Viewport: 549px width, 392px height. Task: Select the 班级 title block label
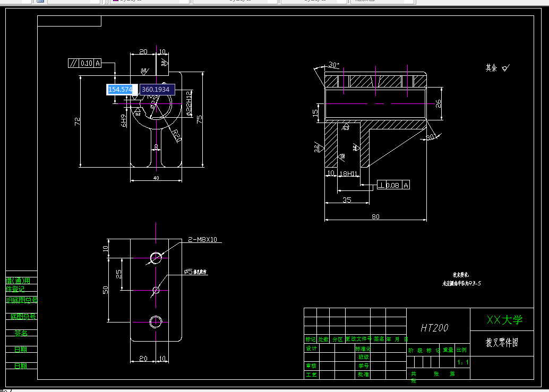tap(363, 357)
